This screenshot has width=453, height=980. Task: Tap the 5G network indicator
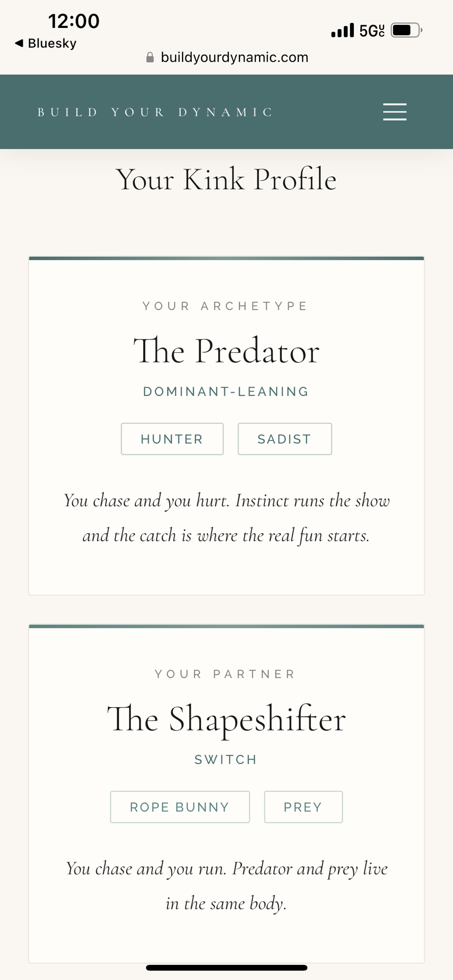pos(372,31)
